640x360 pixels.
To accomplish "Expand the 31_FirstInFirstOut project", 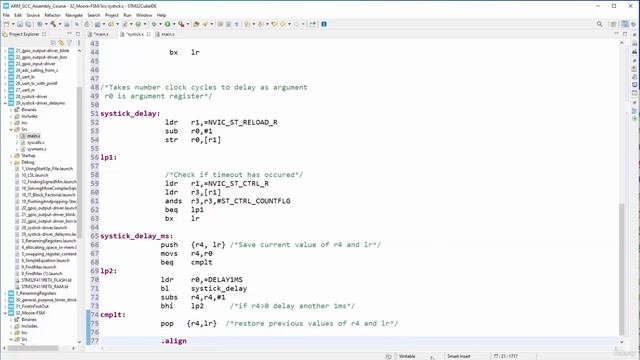I will 5,307.
